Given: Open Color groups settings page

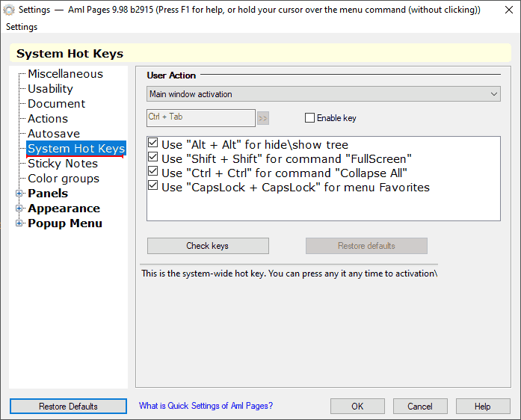Looking at the screenshot, I should (x=64, y=179).
